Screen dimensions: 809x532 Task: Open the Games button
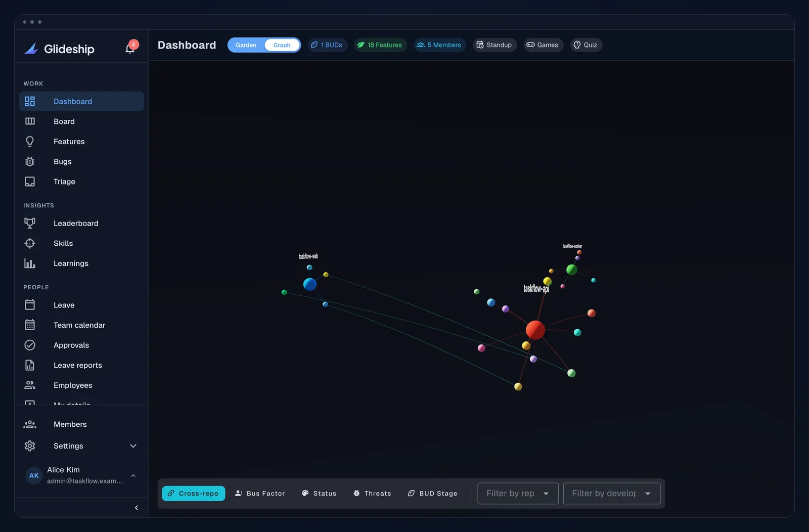[543, 45]
